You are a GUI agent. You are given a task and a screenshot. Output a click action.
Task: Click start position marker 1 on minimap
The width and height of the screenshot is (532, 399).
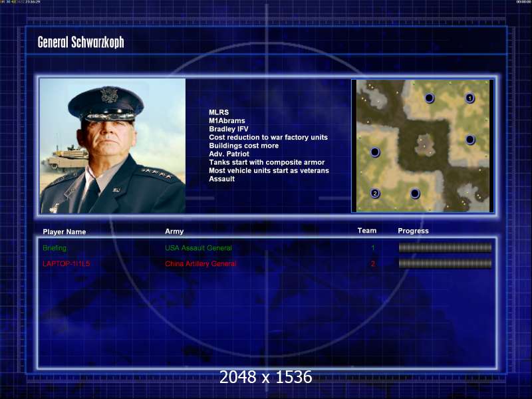pos(469,98)
